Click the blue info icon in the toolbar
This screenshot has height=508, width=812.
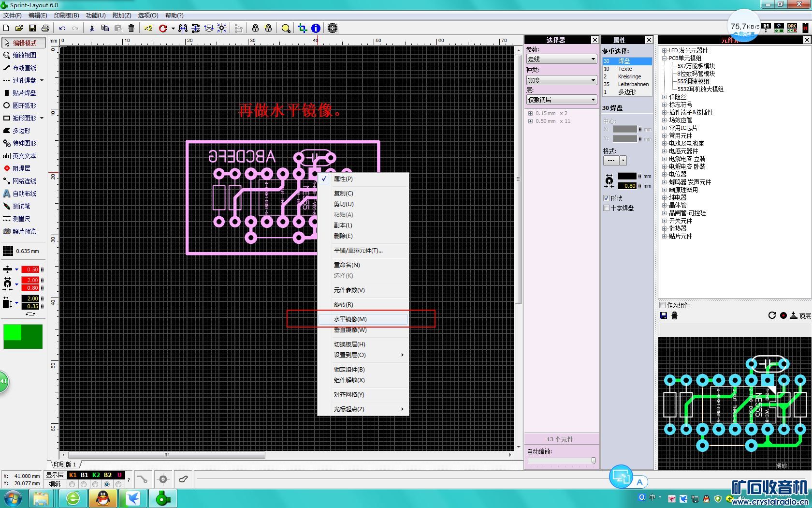[316, 28]
